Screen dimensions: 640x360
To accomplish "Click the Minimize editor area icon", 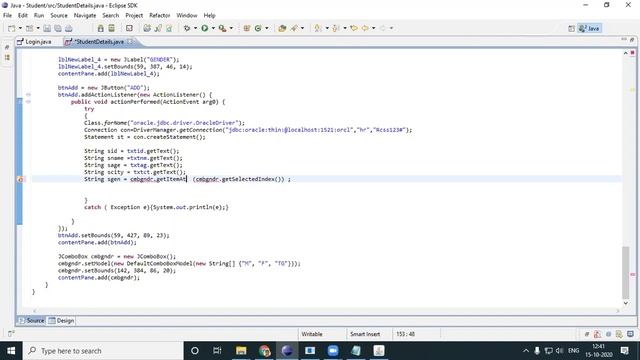I will tap(624, 40).
